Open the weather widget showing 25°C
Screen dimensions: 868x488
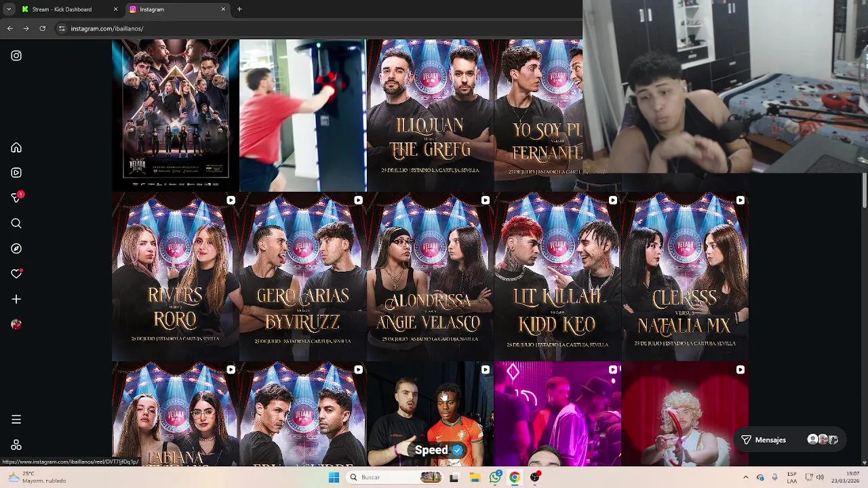pos(37,477)
